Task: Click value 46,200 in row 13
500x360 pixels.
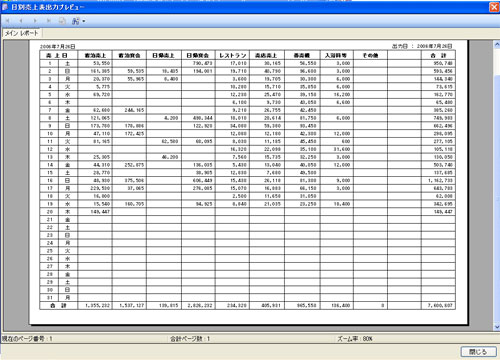Action: [170, 157]
